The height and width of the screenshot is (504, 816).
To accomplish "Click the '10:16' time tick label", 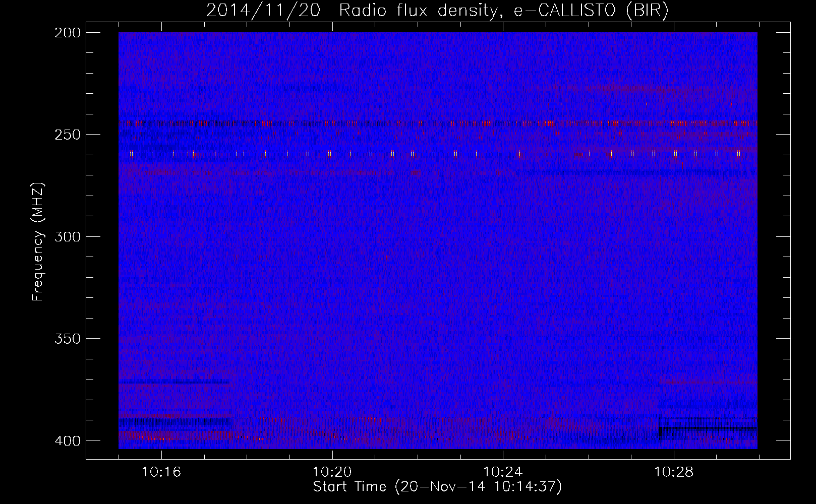I will (x=161, y=472).
